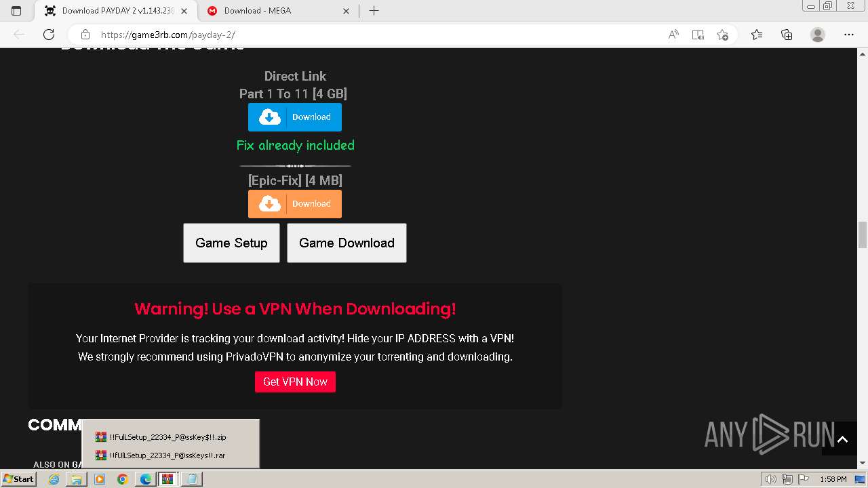Viewport: 868px width, 488px height.
Task: Switch to the Download - MEGA tab
Action: coord(278,11)
